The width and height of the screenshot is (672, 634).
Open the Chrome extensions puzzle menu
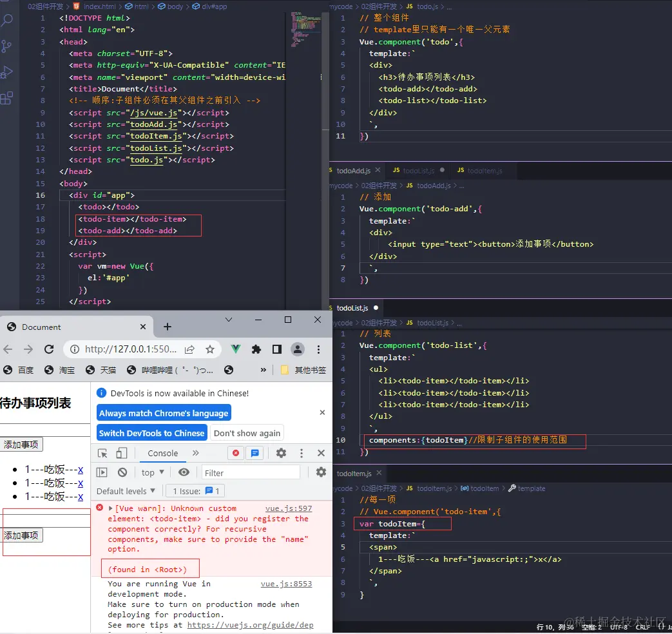(256, 349)
